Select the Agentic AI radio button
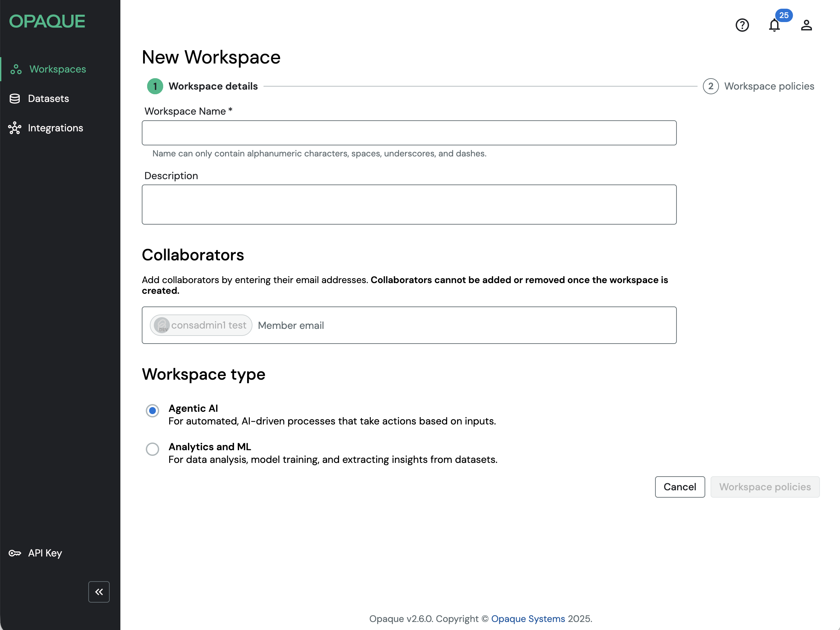 [x=152, y=410]
